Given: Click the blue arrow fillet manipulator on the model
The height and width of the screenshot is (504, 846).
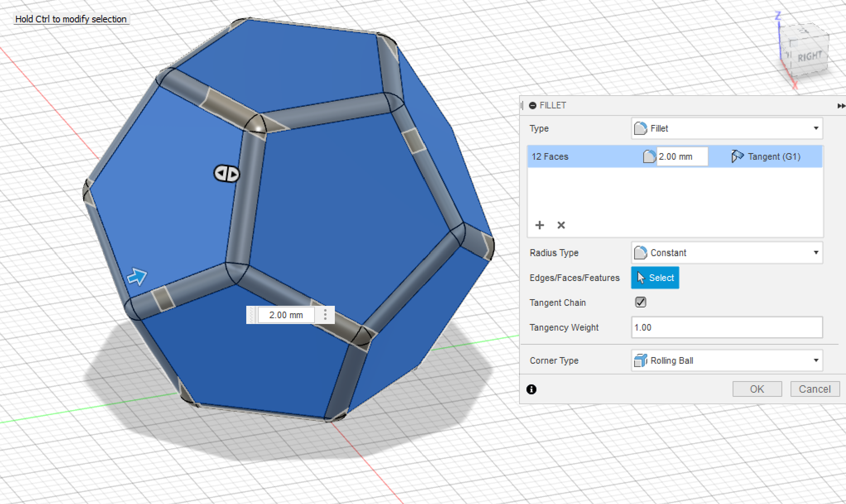Looking at the screenshot, I should (137, 276).
